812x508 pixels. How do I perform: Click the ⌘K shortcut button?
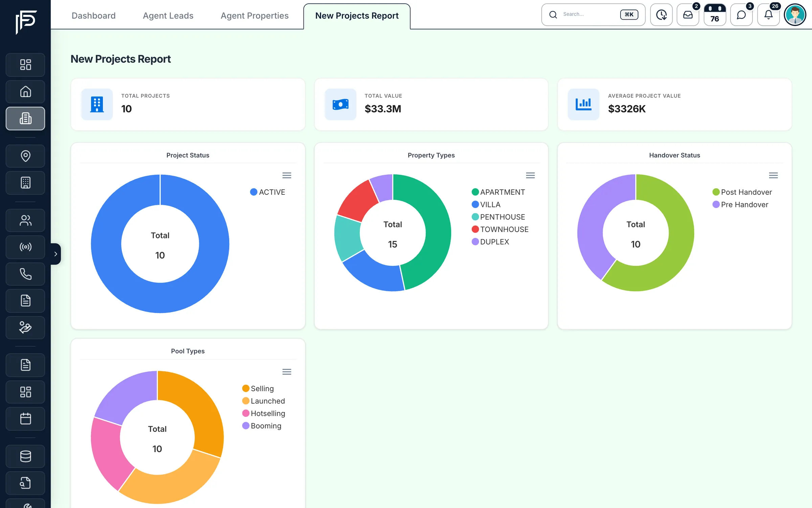629,15
